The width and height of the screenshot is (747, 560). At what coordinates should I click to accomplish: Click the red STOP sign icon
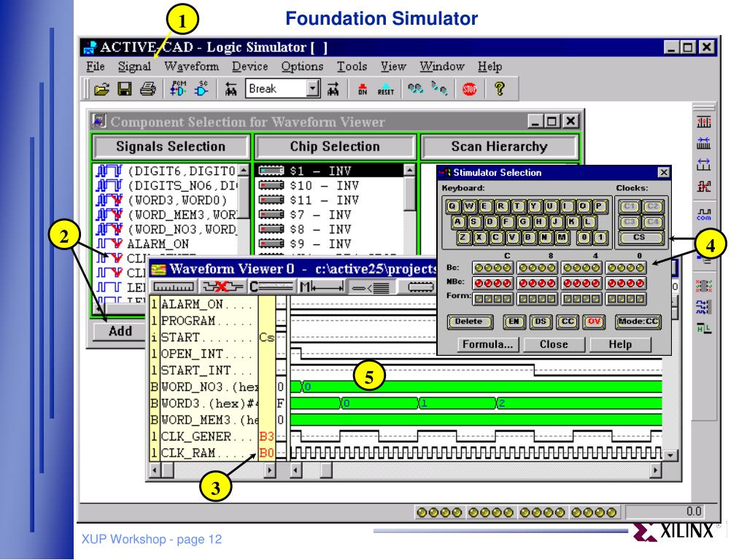point(469,89)
